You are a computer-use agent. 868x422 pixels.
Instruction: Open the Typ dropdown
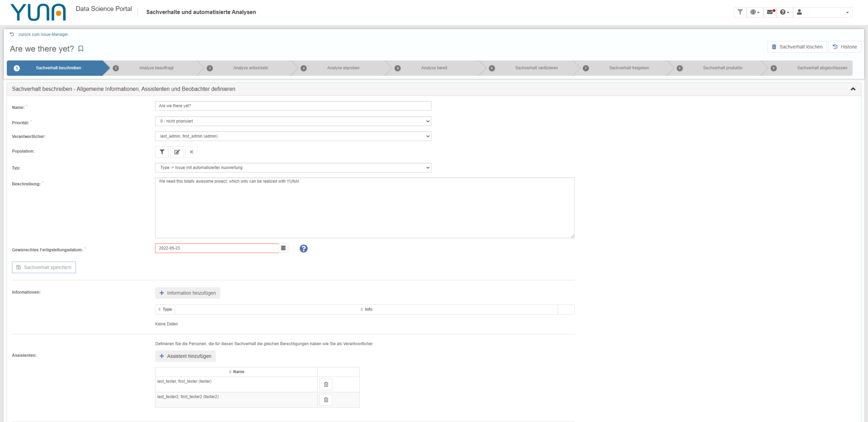coord(293,167)
